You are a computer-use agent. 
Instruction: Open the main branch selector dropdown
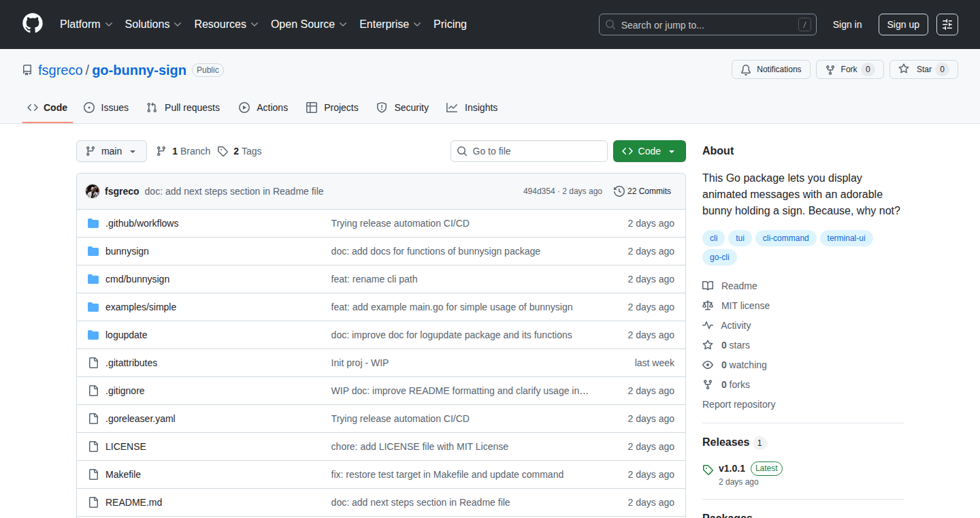click(x=112, y=151)
